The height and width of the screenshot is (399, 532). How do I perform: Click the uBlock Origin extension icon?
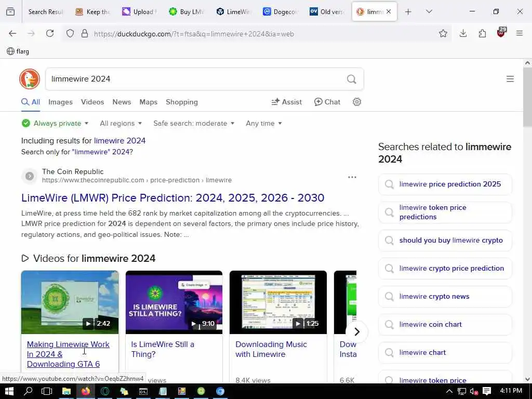coord(501,33)
